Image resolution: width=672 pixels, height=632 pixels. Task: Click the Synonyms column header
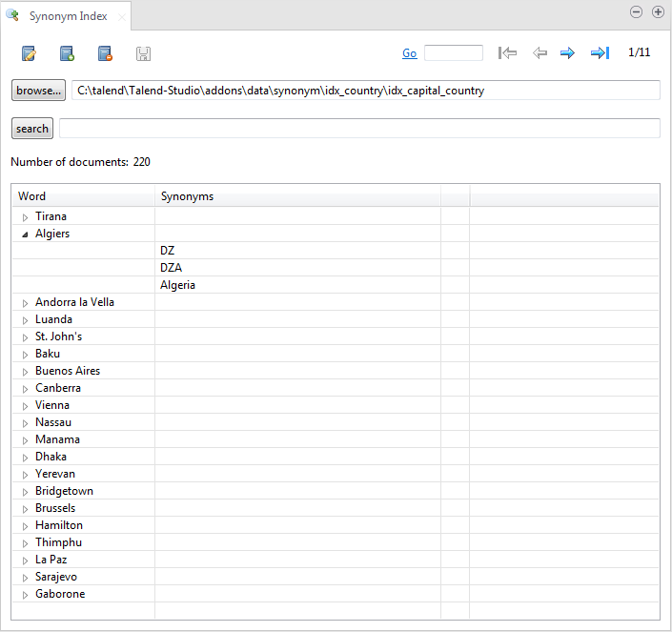[x=296, y=196]
